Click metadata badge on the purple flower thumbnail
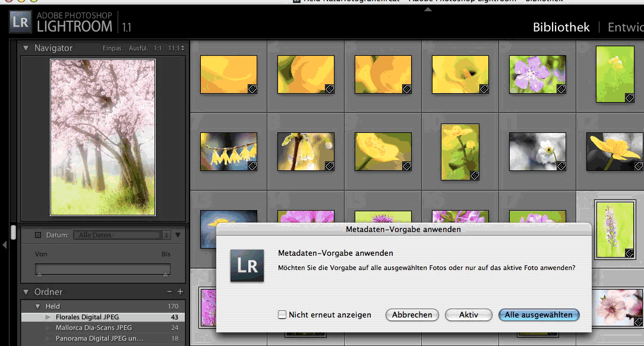This screenshot has height=346, width=644. (561, 88)
